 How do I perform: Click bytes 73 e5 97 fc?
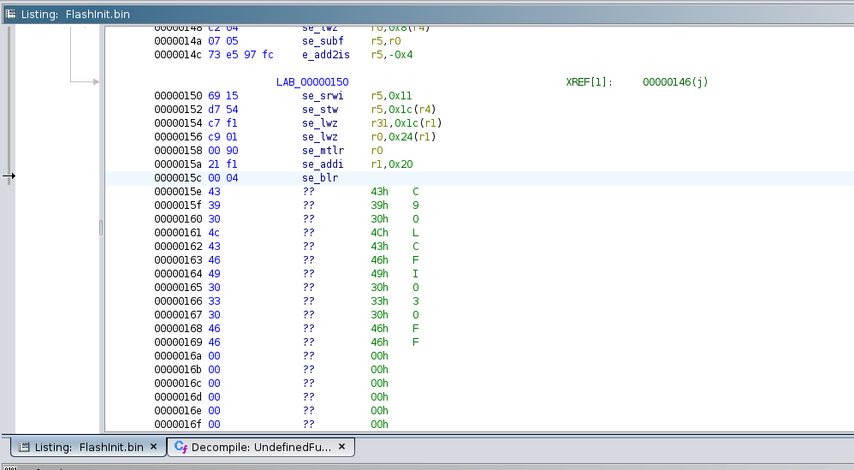click(241, 55)
